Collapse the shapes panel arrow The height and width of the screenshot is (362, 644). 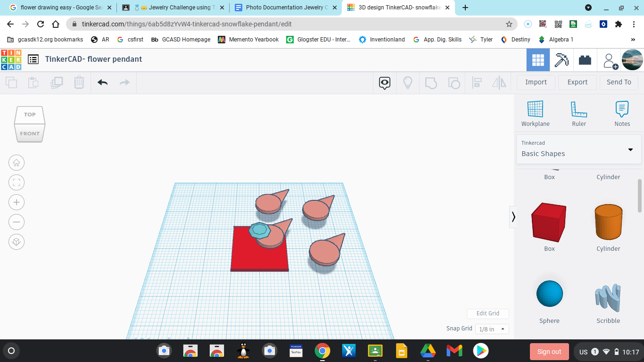[x=513, y=217]
